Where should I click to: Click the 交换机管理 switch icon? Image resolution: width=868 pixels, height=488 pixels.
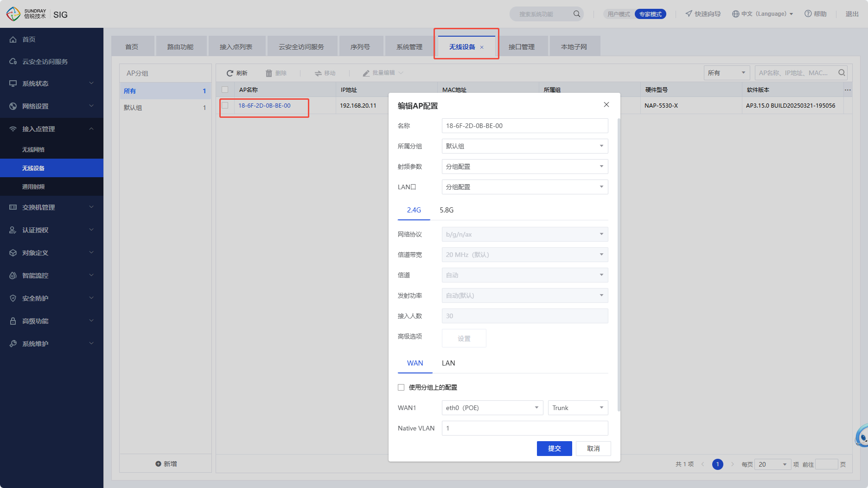[13, 207]
